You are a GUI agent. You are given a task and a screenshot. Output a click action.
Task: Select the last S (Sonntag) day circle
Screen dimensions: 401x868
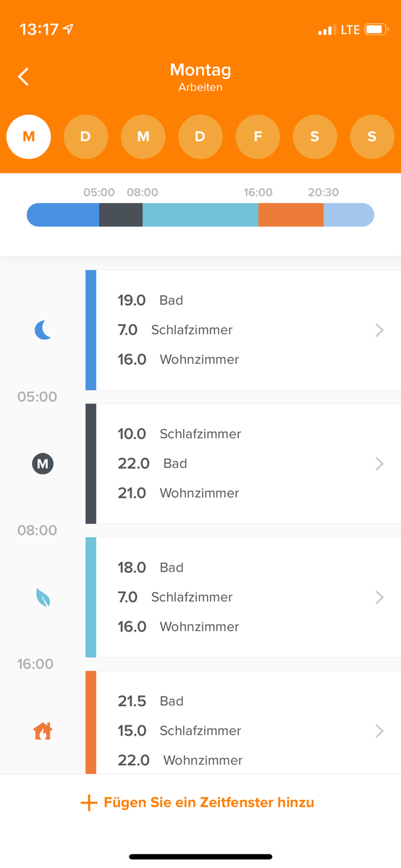(372, 137)
